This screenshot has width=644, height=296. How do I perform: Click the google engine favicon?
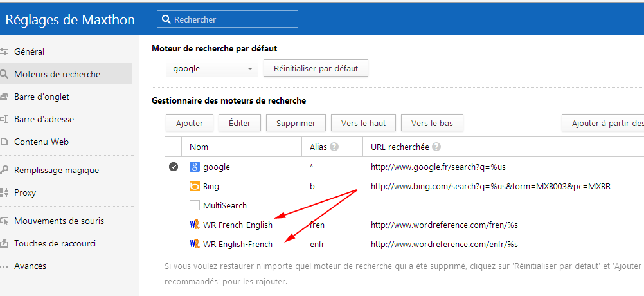195,167
